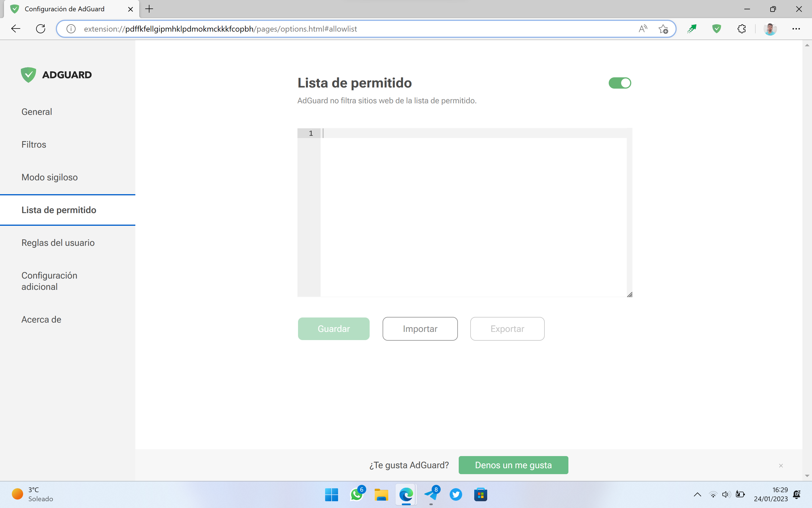Click the browser address bar URL
The width and height of the screenshot is (812, 508).
(x=220, y=29)
